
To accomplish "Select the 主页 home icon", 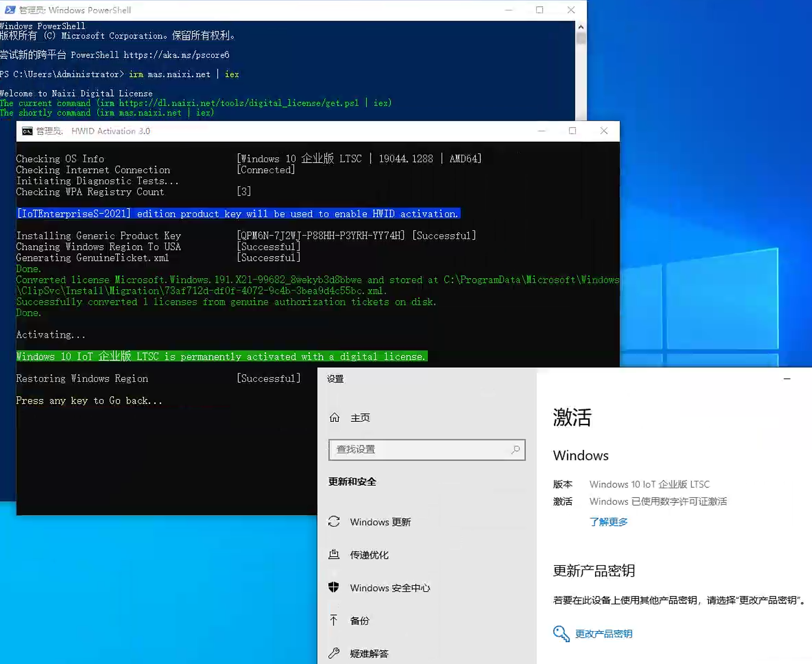I will pos(335,417).
